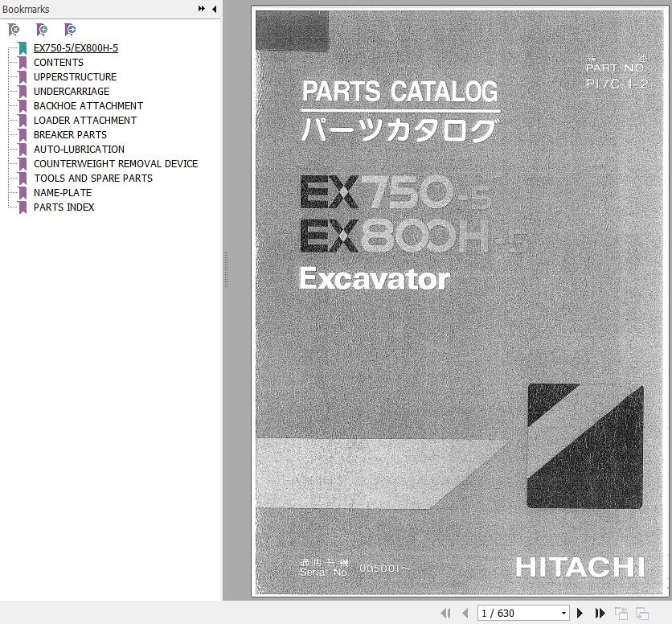Image resolution: width=672 pixels, height=624 pixels.
Task: Click the bookmark icon beside AUTO-LUBRICATION
Action: pos(23,150)
